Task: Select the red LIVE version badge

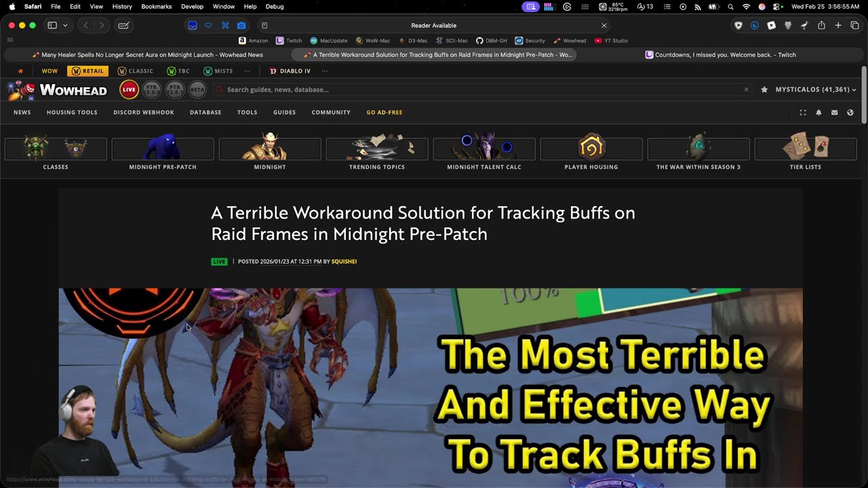Action: point(129,89)
